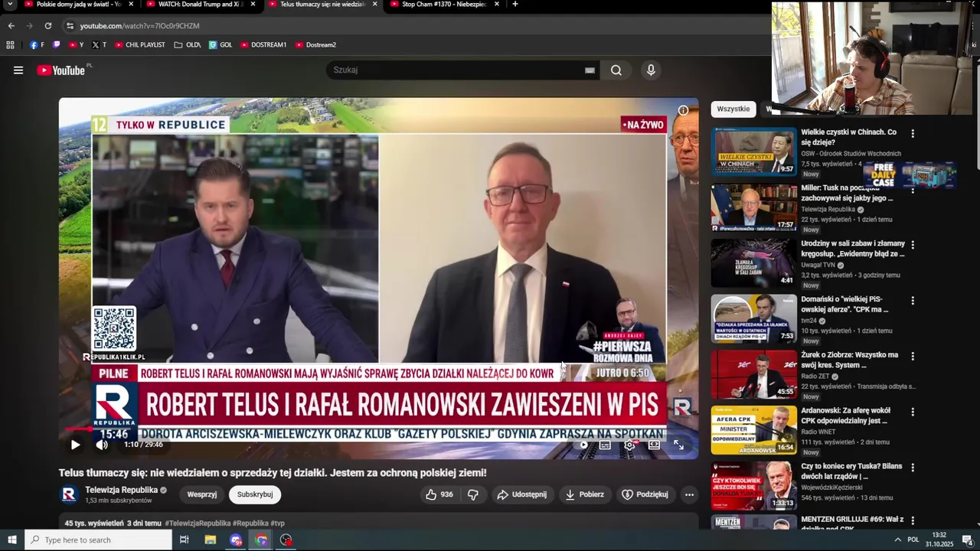Enter full screen mode

click(x=678, y=445)
